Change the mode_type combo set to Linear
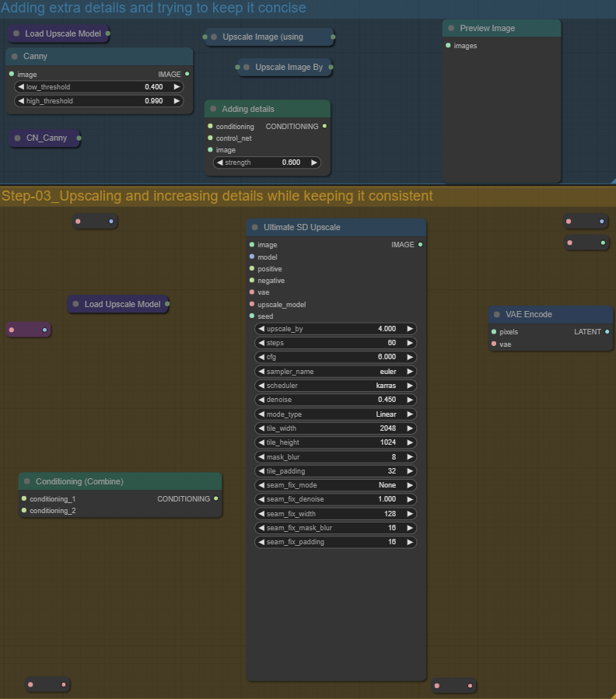This screenshot has width=616, height=699. [x=335, y=414]
